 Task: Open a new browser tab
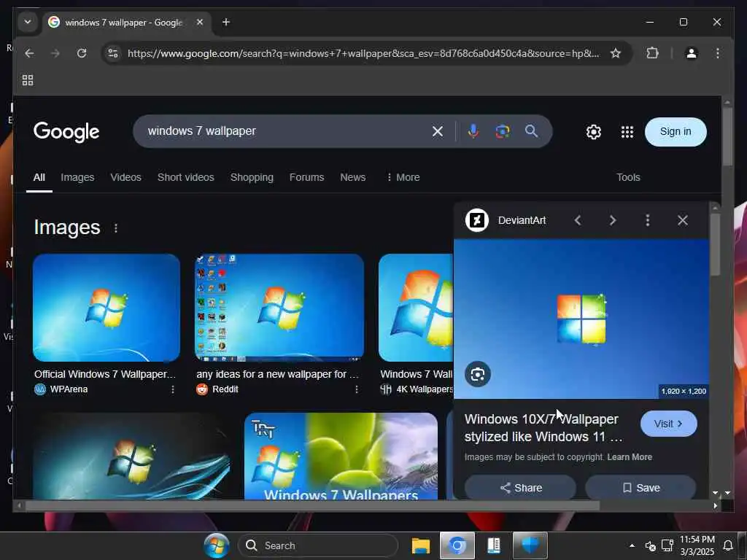click(x=226, y=22)
